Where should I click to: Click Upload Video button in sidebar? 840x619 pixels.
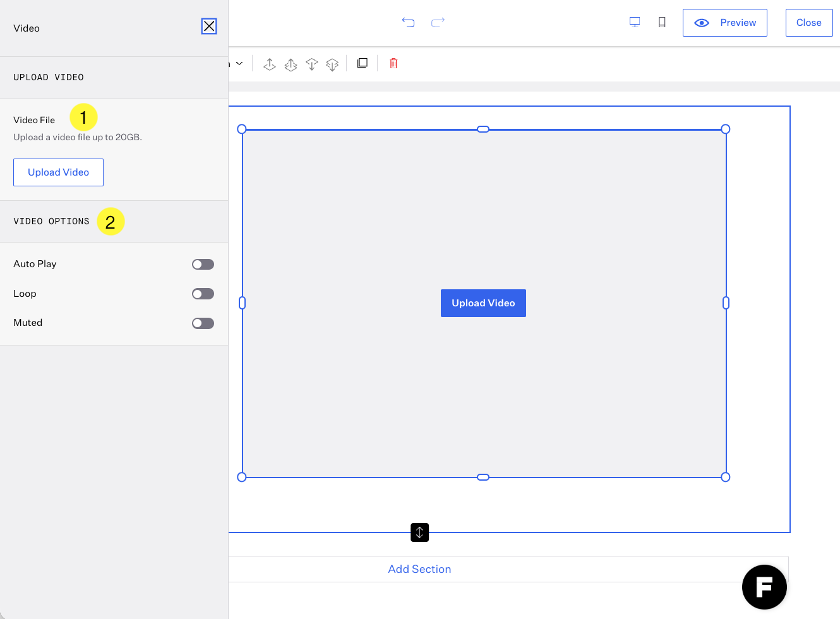[58, 172]
